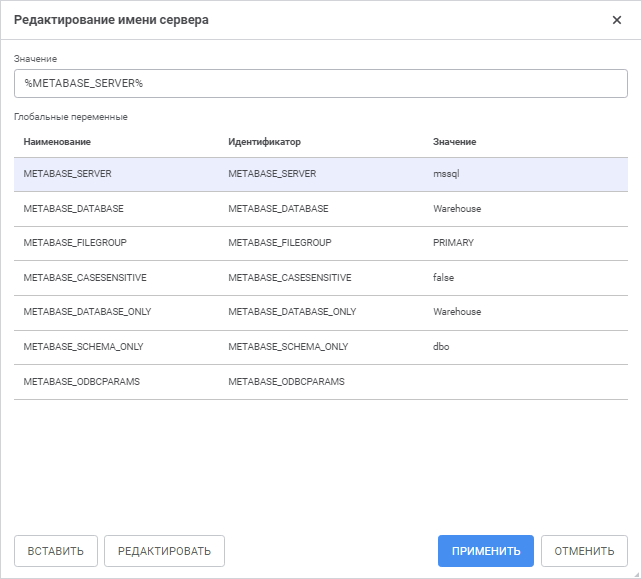Confirm with the ПРИМЕНИТЬ button

click(485, 551)
